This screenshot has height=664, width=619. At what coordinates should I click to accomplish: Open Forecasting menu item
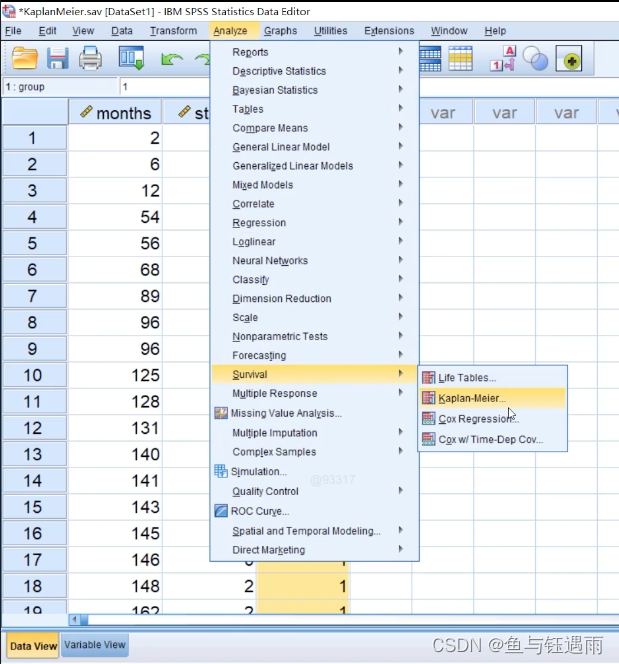point(314,355)
